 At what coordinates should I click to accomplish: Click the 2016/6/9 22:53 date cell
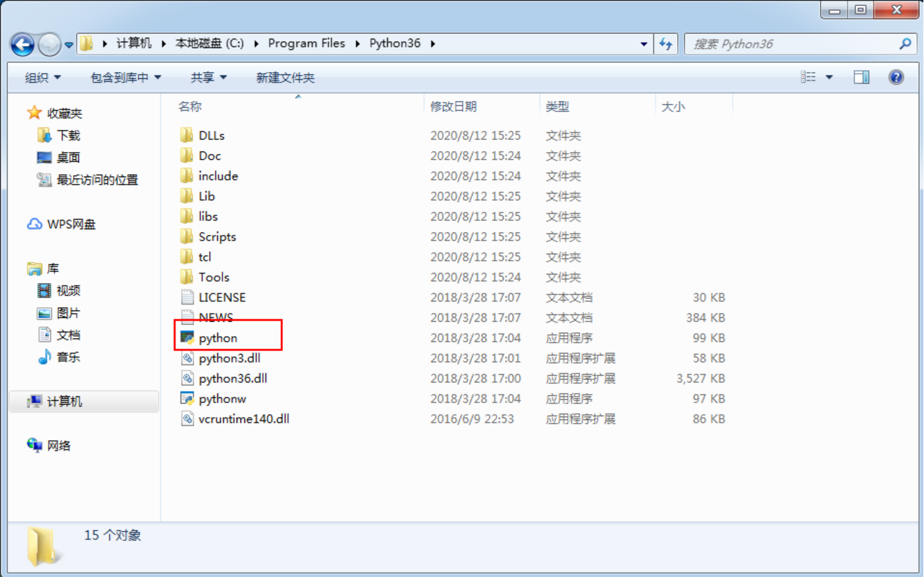click(x=472, y=419)
